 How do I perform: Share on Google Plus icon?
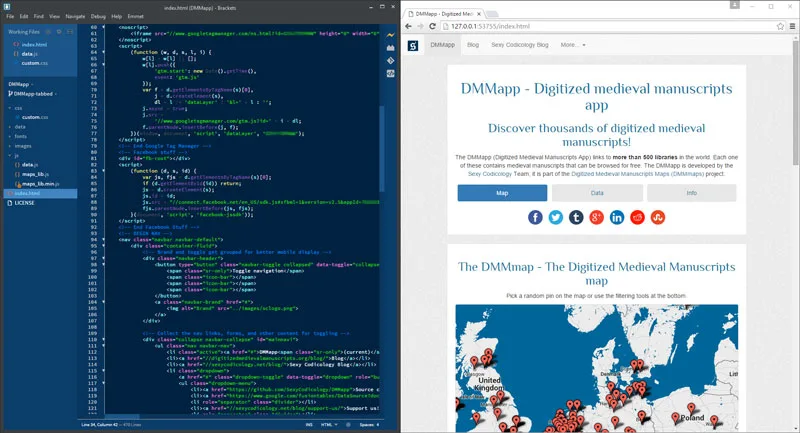pos(596,217)
